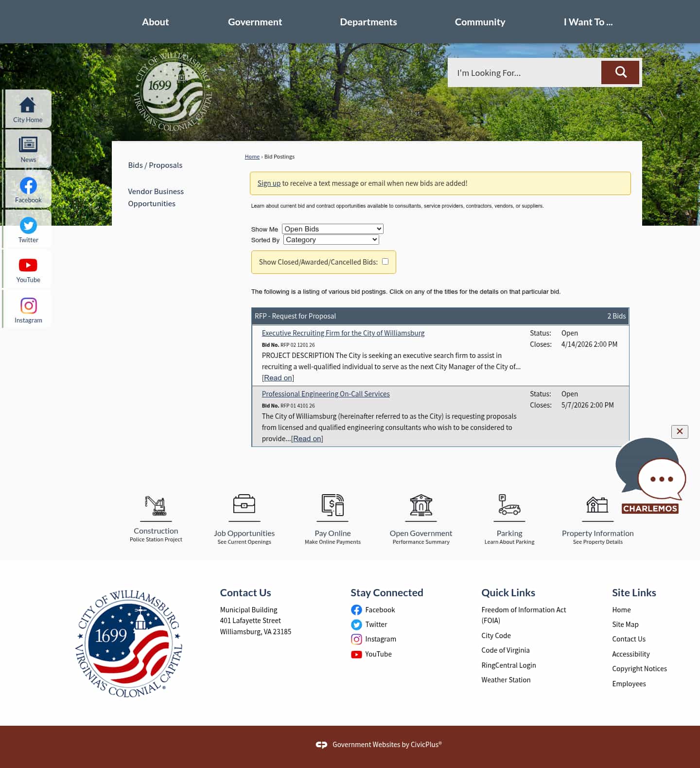Click Read on for Executive Recruiting bid

tap(278, 378)
